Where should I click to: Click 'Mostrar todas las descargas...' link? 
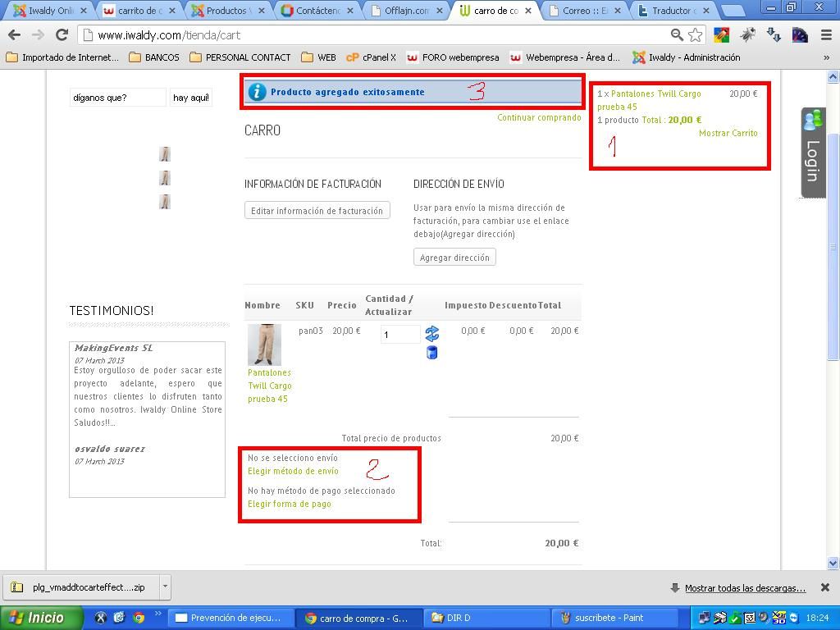(x=745, y=587)
